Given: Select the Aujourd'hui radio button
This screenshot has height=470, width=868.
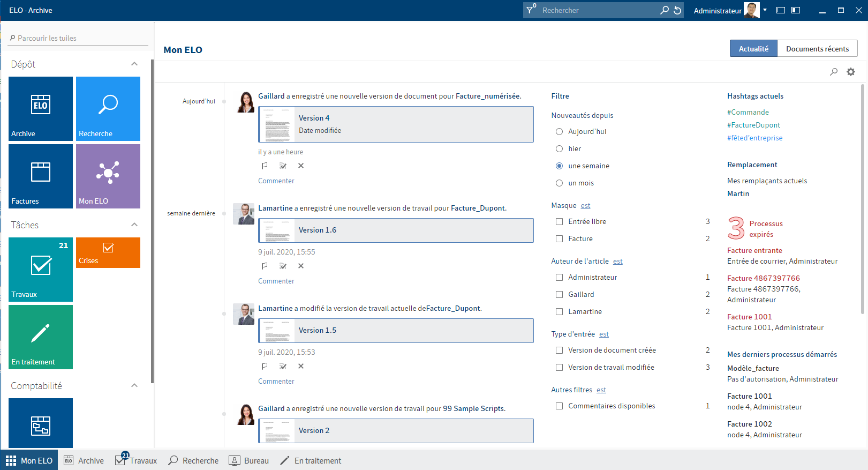Looking at the screenshot, I should [559, 131].
